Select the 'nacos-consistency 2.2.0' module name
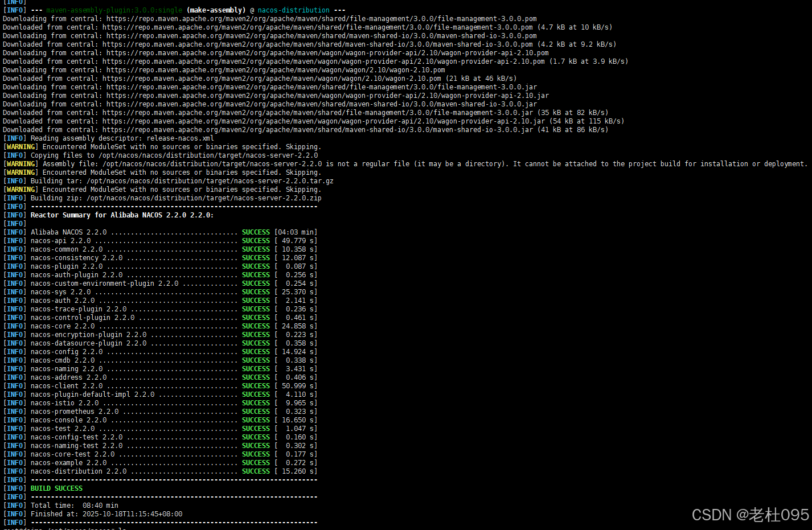Screen dimensions: 812x530 [76, 258]
